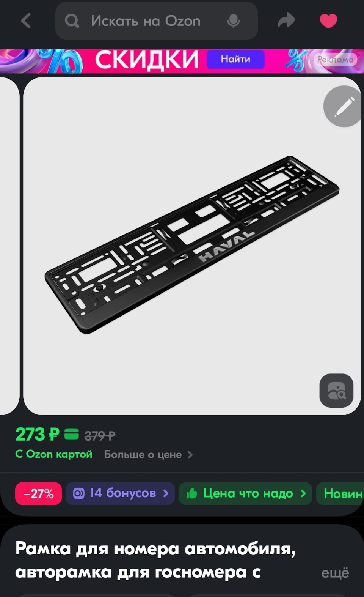Image resolution: width=364 pixels, height=597 pixels.
Task: Tap the microphone voice search icon
Action: pyautogui.click(x=234, y=21)
